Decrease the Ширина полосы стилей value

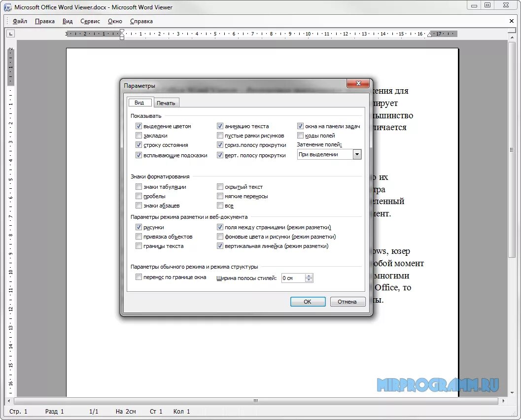pos(309,280)
